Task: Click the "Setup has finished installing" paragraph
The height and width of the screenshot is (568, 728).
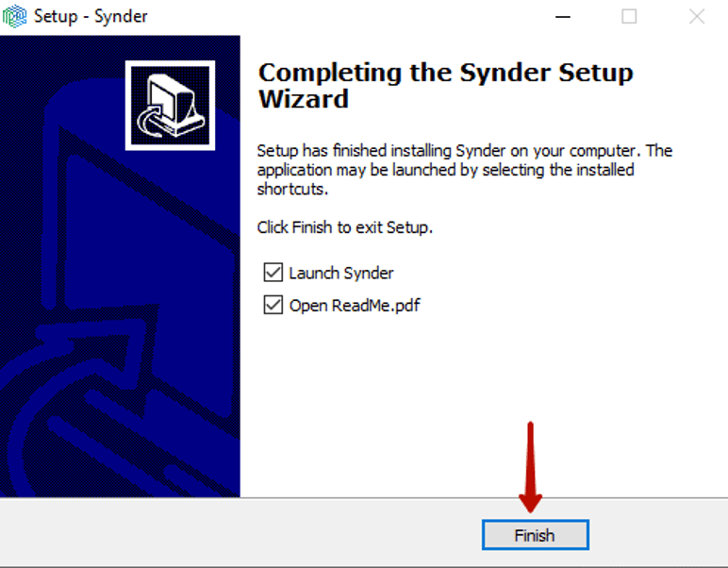Action: point(465,170)
